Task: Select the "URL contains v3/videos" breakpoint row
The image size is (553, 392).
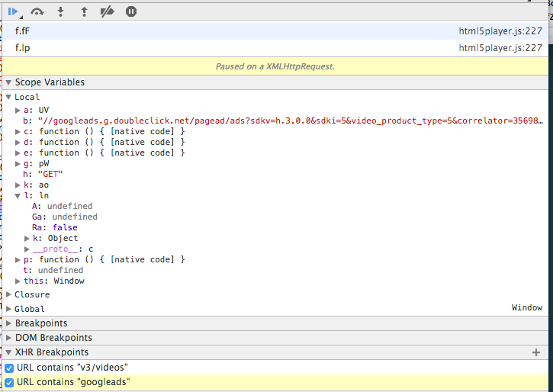Action: tap(275, 368)
